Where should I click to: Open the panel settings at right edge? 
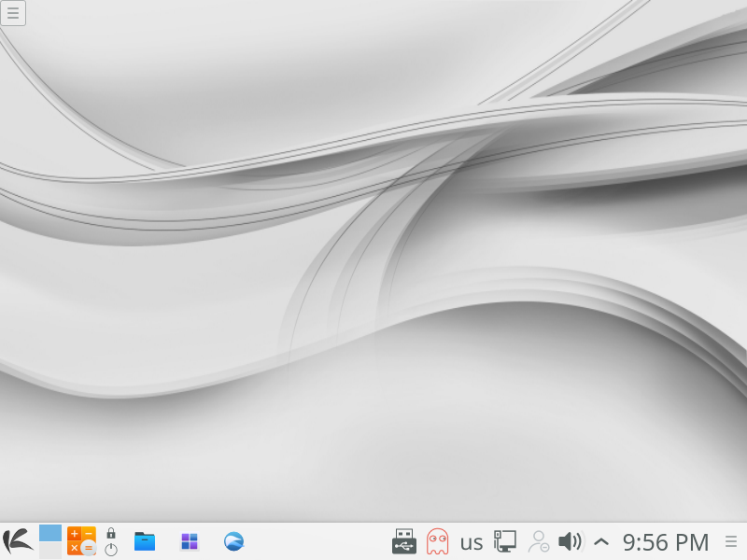pyautogui.click(x=731, y=541)
